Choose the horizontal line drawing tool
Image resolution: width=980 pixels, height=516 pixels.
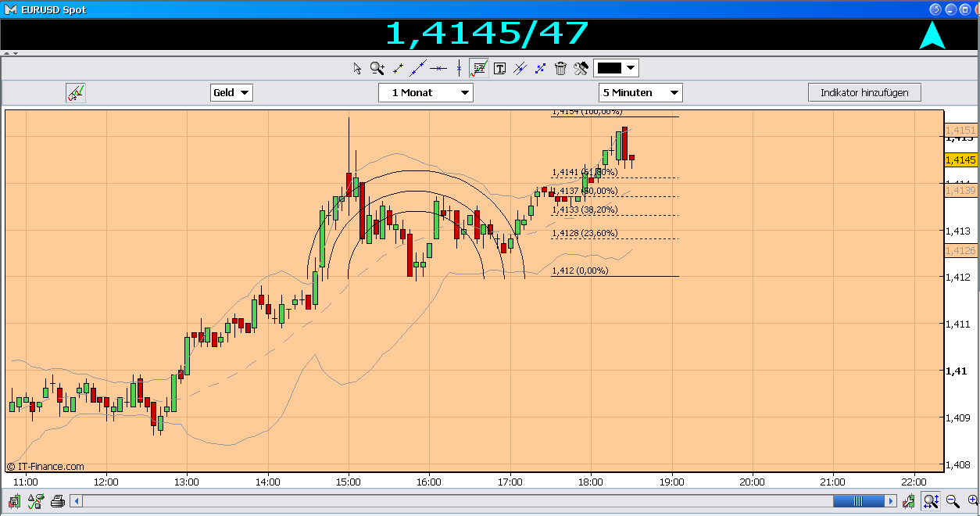tap(438, 69)
